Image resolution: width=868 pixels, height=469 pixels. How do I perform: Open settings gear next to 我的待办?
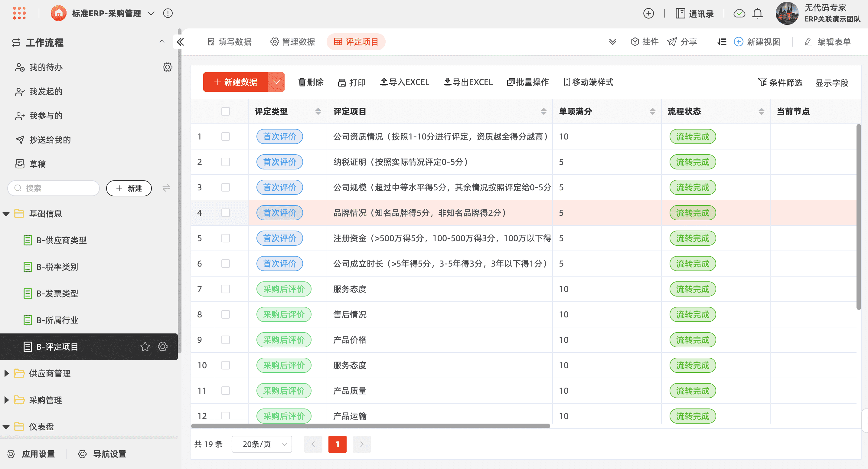(x=168, y=67)
